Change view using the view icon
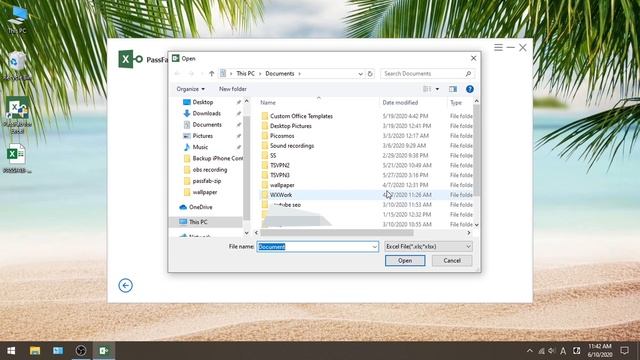 point(427,89)
